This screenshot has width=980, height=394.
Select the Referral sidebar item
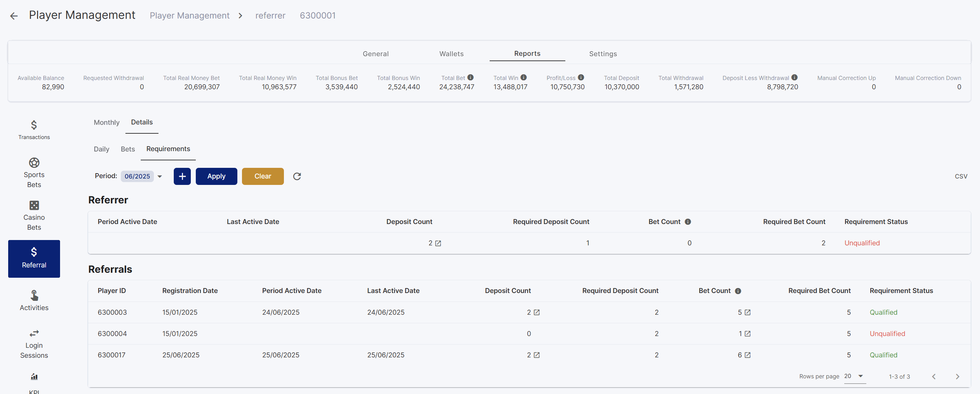pos(34,259)
